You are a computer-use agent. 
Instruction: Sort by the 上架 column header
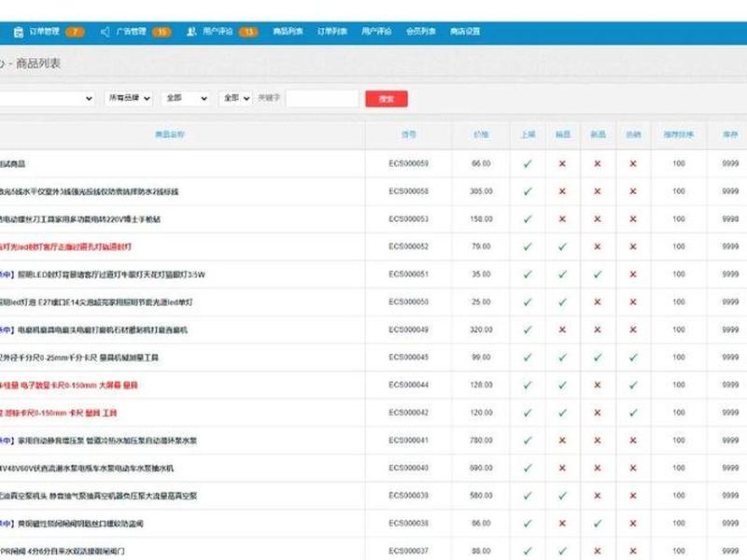(x=528, y=134)
